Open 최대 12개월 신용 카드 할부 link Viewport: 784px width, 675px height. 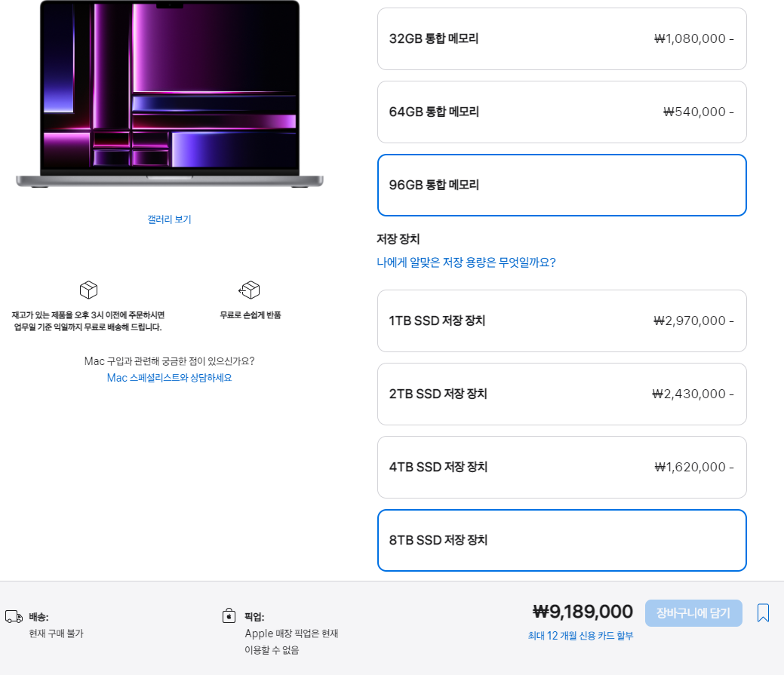point(580,636)
